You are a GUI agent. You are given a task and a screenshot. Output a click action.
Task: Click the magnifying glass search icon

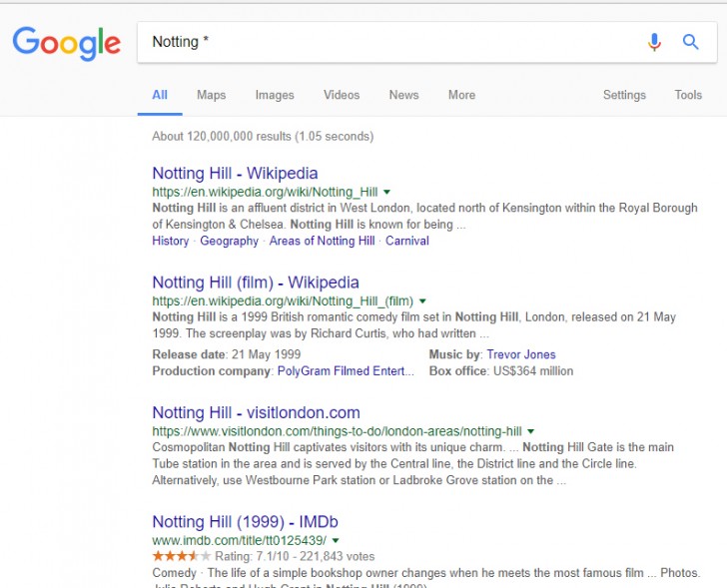(690, 42)
